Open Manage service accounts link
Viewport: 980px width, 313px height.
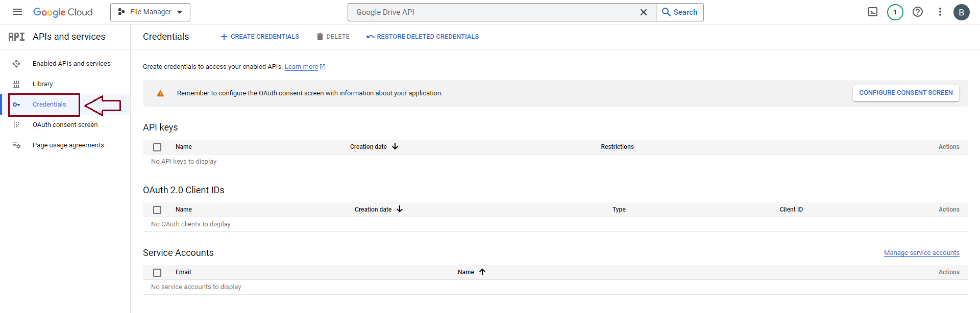pos(922,253)
